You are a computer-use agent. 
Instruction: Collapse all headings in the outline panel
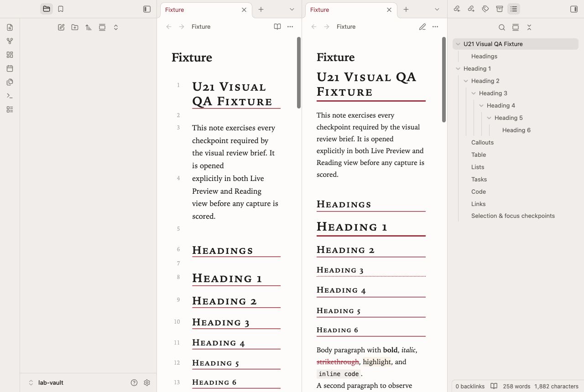point(529,27)
